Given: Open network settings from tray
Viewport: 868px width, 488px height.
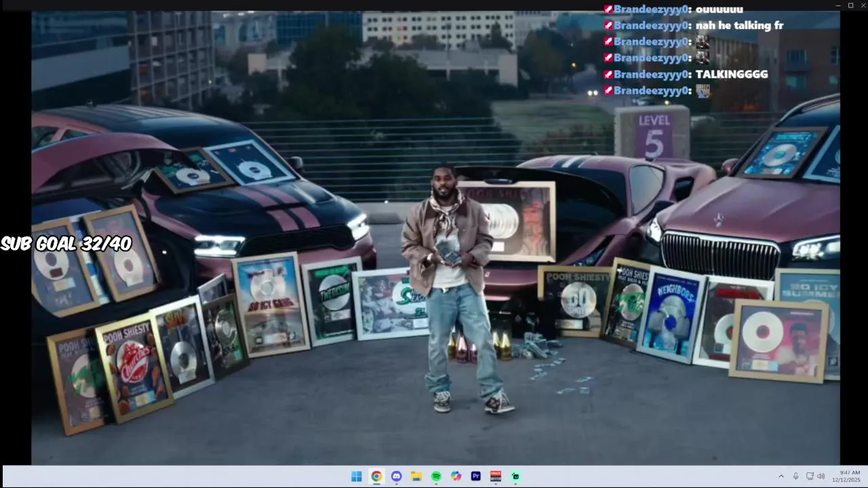Looking at the screenshot, I should 810,476.
